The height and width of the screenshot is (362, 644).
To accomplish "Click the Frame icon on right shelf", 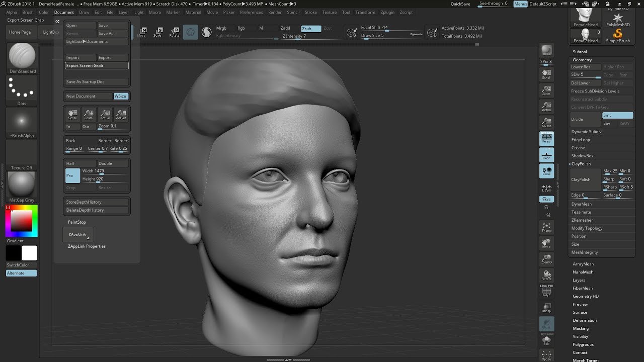I will [x=546, y=227].
